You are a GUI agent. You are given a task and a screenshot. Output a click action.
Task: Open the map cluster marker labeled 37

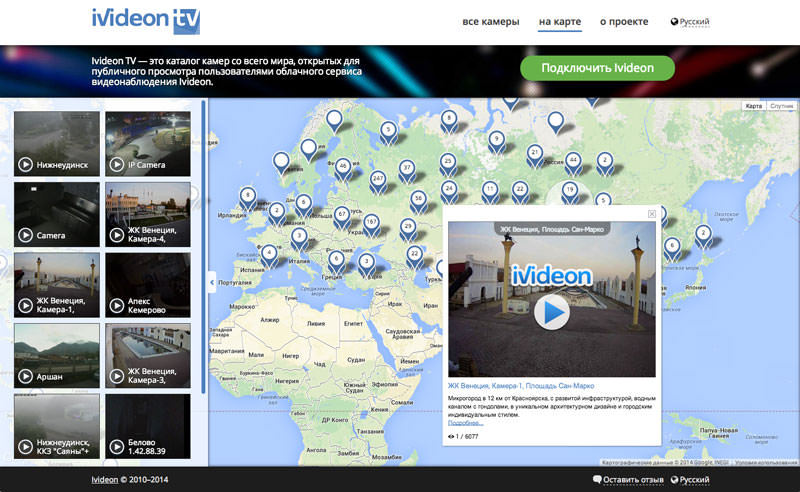tap(407, 169)
